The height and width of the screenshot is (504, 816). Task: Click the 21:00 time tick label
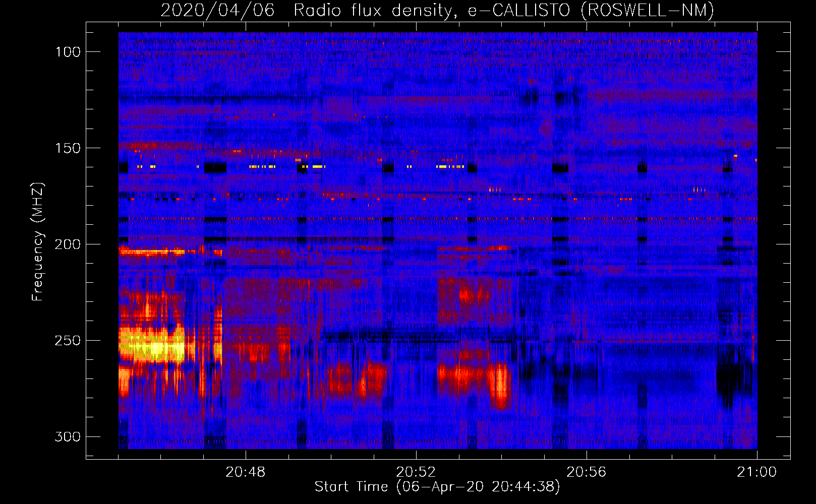pyautogui.click(x=757, y=472)
